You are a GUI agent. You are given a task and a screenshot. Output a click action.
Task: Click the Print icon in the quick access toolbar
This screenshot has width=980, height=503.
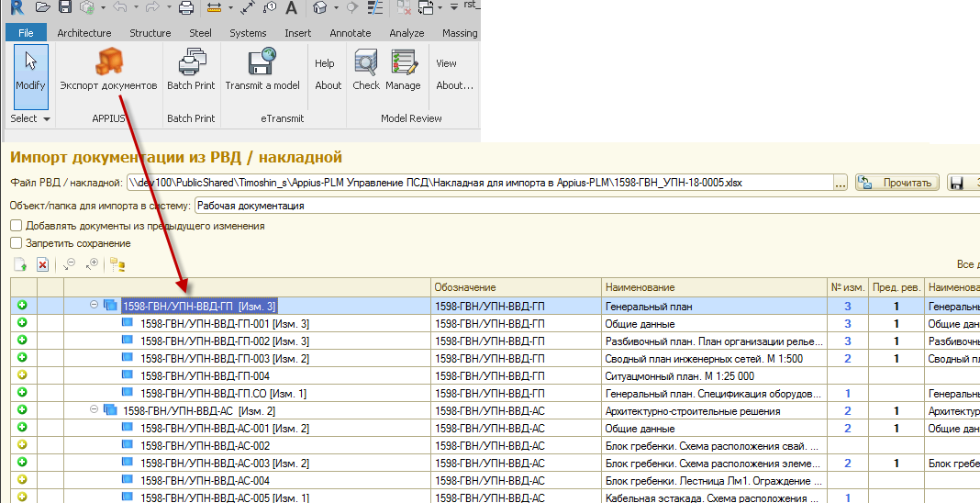(x=185, y=8)
